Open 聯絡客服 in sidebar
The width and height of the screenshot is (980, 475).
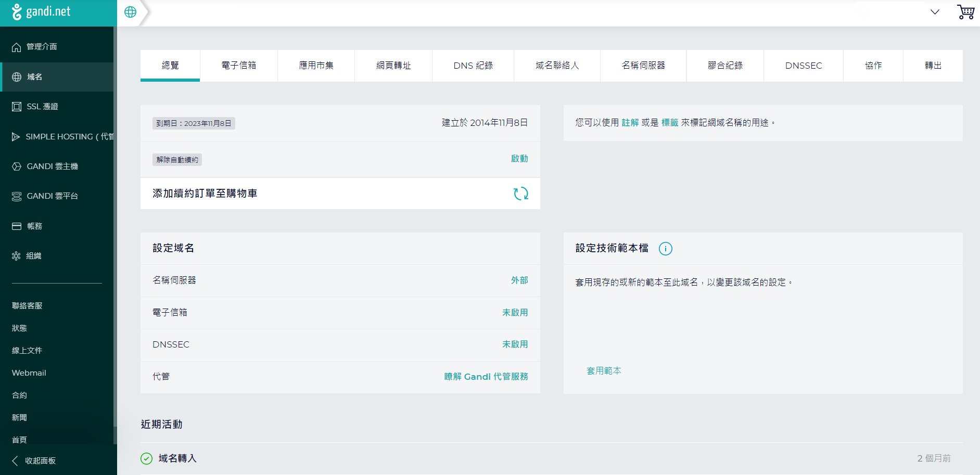point(27,306)
